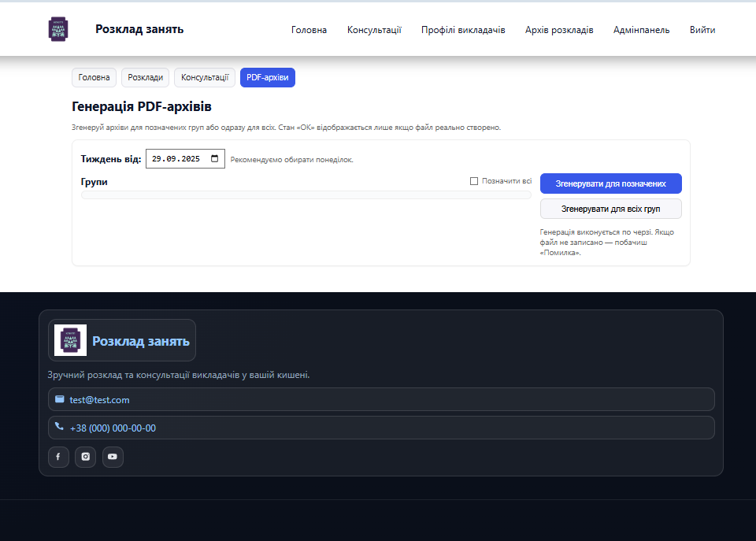The image size is (756, 541).
Task: Click the phone handset icon in footer
Action: [x=60, y=428]
